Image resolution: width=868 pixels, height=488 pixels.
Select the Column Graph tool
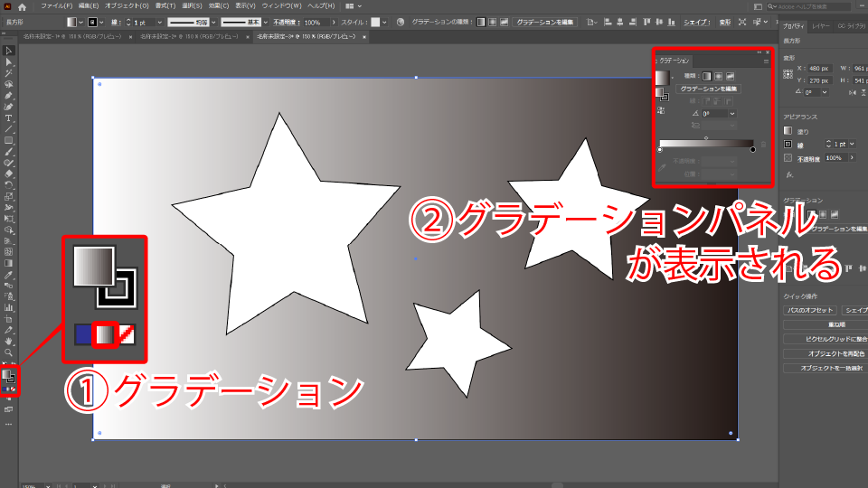[x=8, y=307]
